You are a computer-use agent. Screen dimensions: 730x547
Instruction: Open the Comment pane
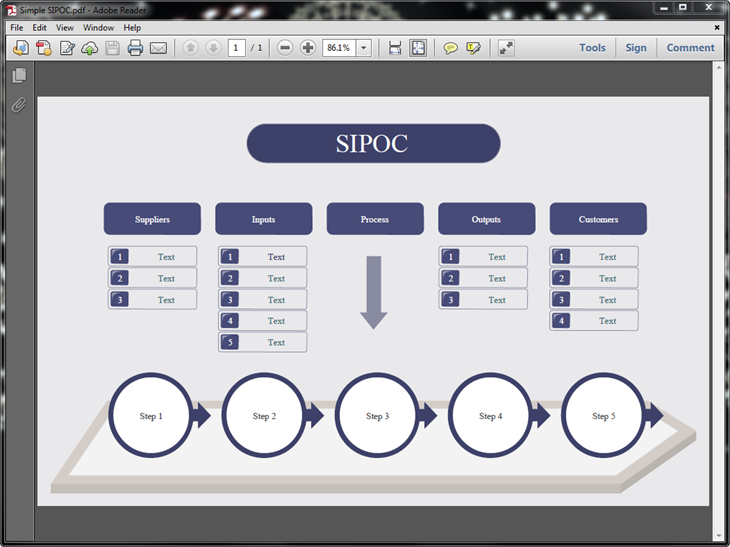(x=690, y=47)
